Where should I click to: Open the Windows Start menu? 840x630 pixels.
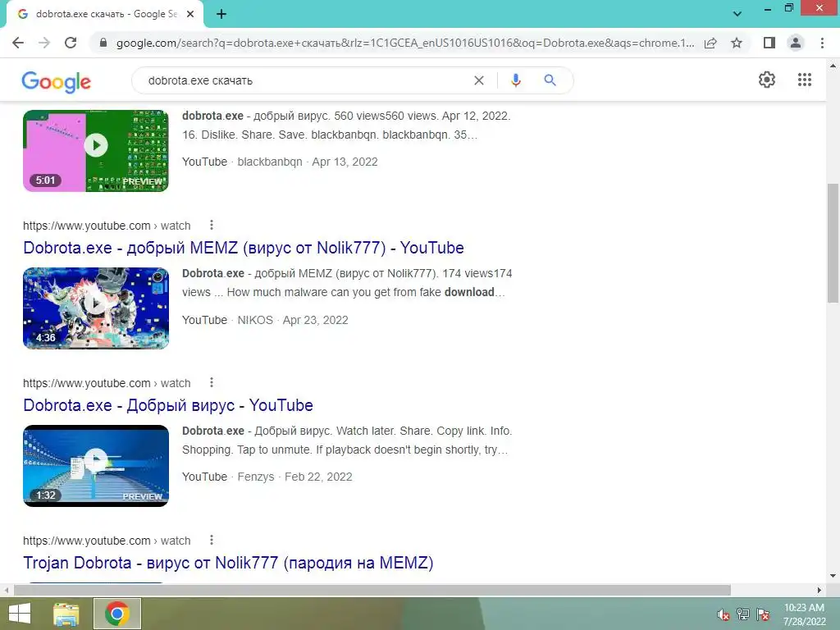point(20,614)
